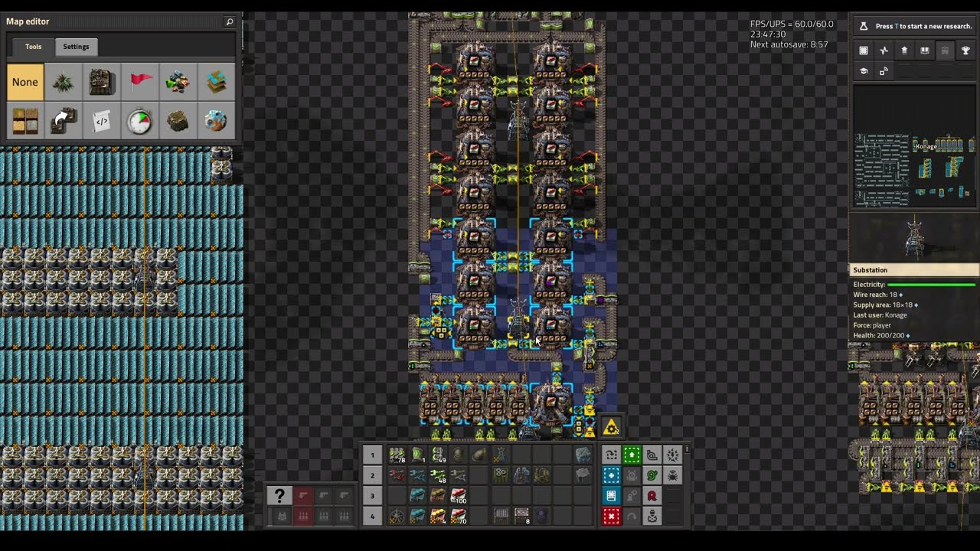Click the 'Next autosave: 8:57' text
The width and height of the screenshot is (980, 551).
pyautogui.click(x=789, y=44)
